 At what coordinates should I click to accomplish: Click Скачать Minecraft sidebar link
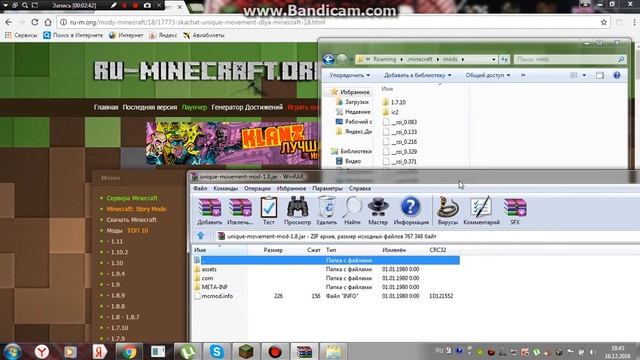pyautogui.click(x=131, y=220)
